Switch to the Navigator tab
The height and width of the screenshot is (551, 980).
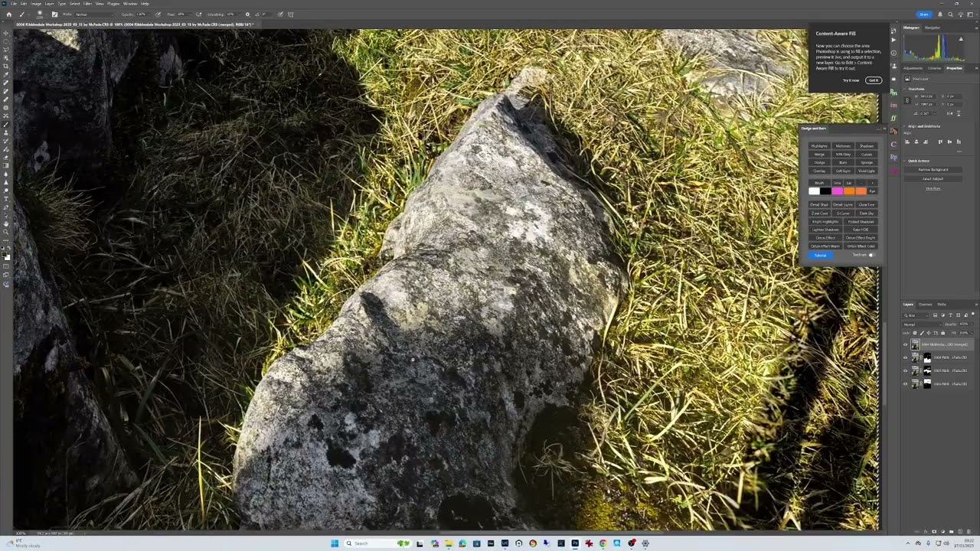pos(933,28)
